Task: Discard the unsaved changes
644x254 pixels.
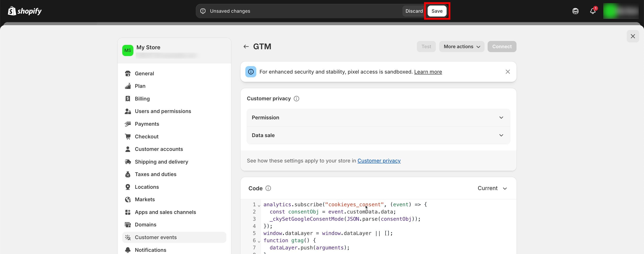Action: pyautogui.click(x=414, y=11)
